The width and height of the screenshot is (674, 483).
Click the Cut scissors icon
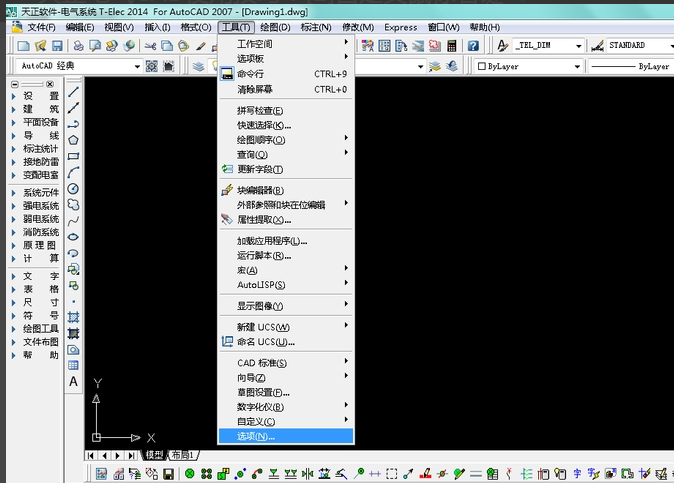(150, 46)
